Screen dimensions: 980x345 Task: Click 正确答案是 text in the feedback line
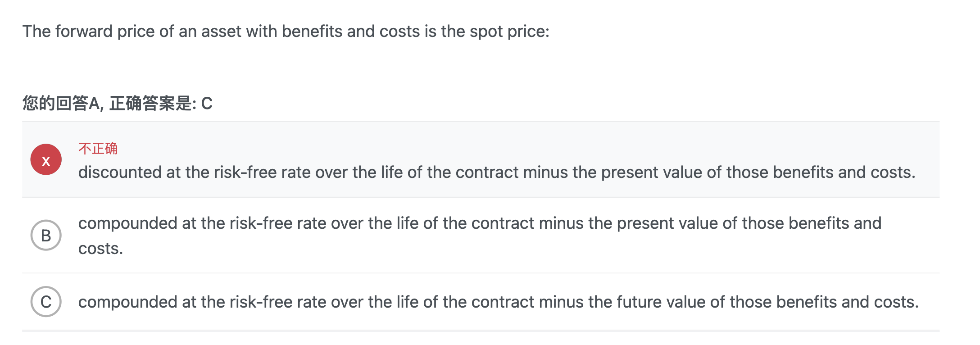[x=151, y=104]
